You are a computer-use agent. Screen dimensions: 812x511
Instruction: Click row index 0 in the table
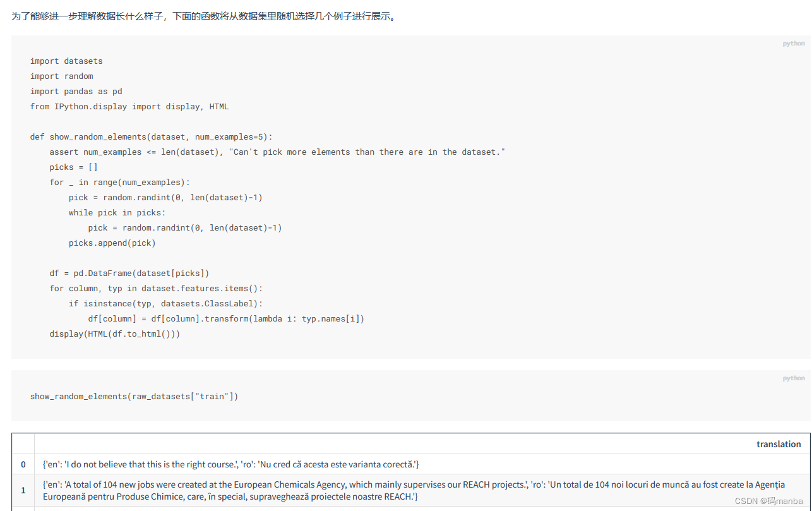click(23, 464)
